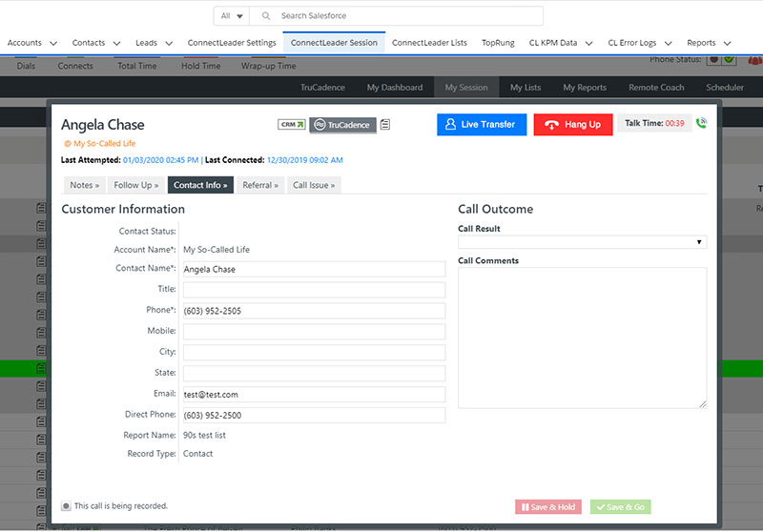Open the ConnectLeader Lists tab
This screenshot has width=763, height=532.
tap(429, 43)
